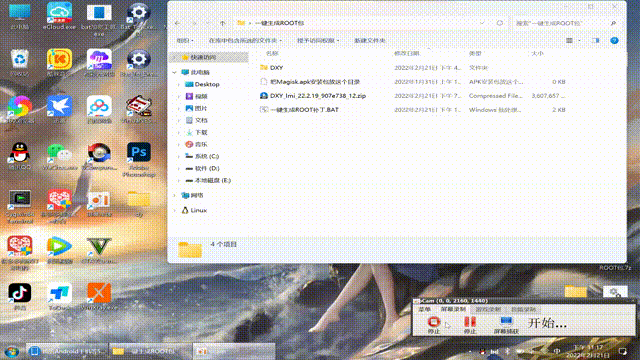Click the Explorer Back arrow button
The width and height of the screenshot is (640, 360).
click(x=177, y=23)
